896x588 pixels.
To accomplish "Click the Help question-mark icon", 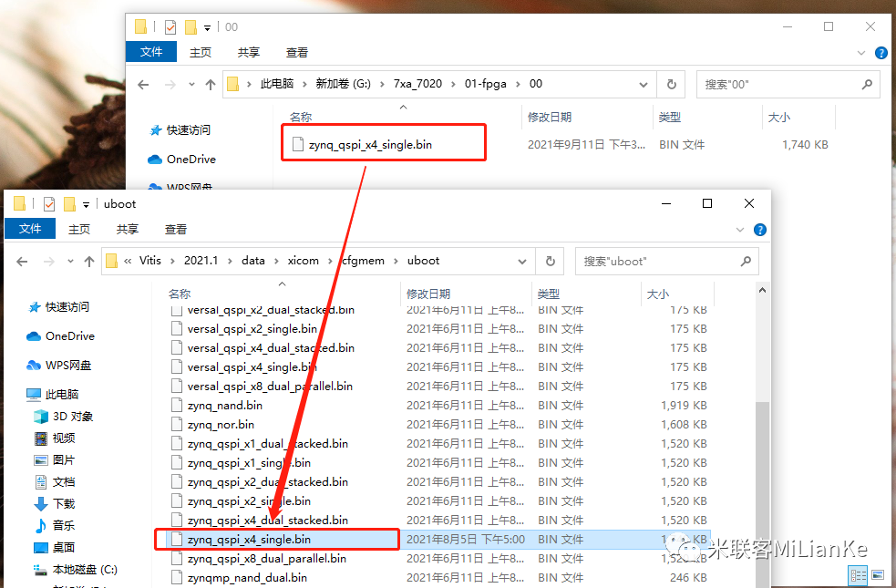I will [x=760, y=229].
